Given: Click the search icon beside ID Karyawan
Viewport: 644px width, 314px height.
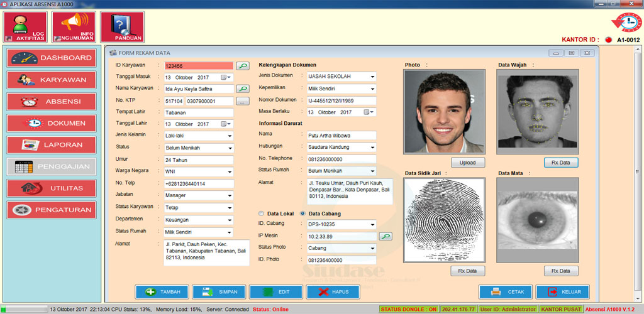Looking at the screenshot, I should pyautogui.click(x=242, y=65).
